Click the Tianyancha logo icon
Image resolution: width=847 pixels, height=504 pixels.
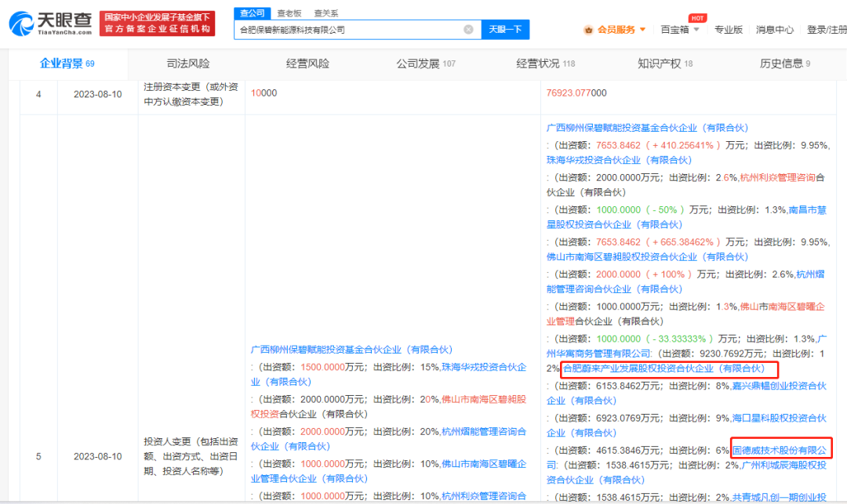[22, 23]
